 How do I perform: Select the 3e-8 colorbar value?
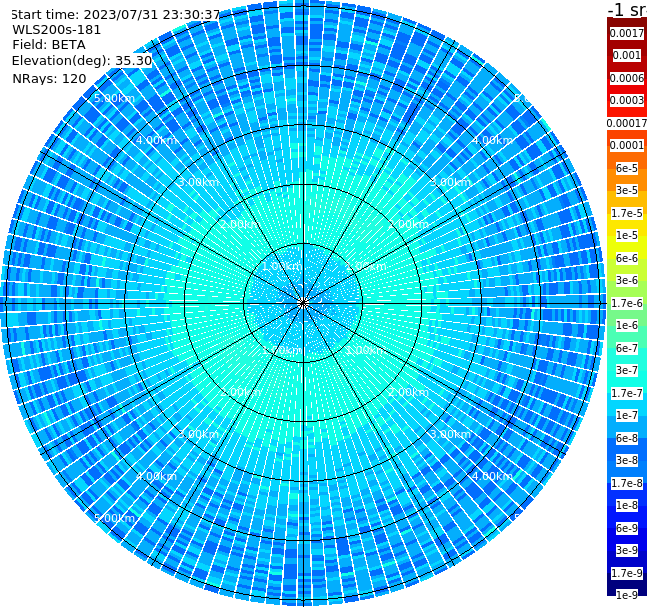[x=627, y=460]
